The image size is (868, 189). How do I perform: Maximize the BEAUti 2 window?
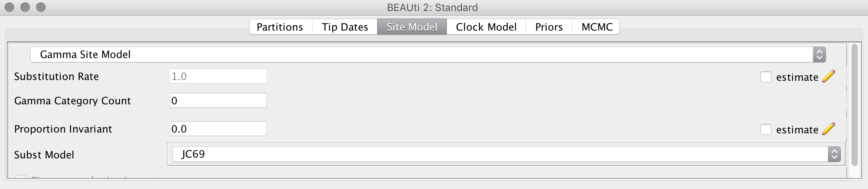click(x=40, y=7)
